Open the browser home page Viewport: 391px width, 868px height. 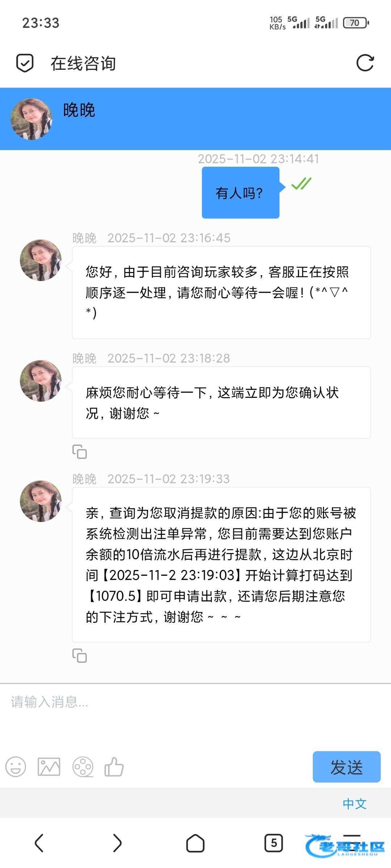[195, 843]
